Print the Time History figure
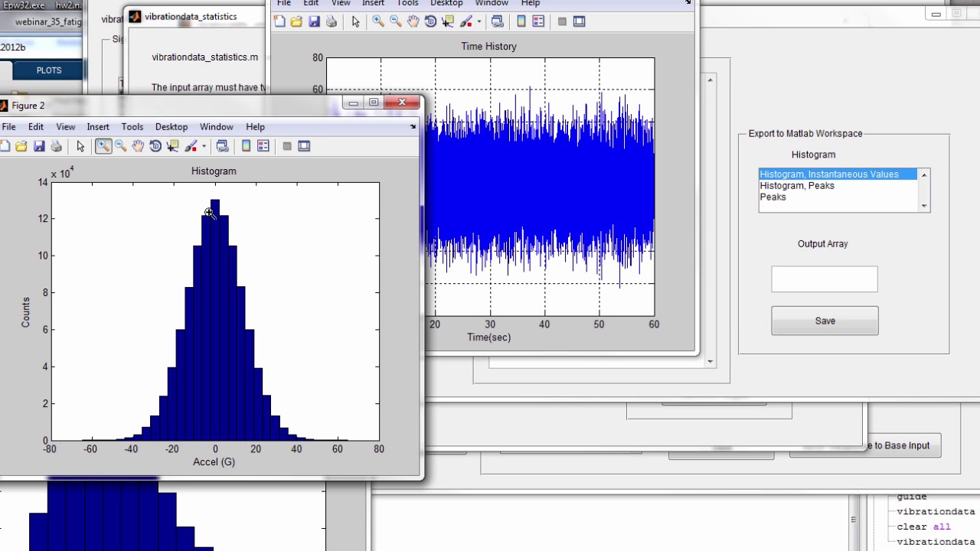 331,21
